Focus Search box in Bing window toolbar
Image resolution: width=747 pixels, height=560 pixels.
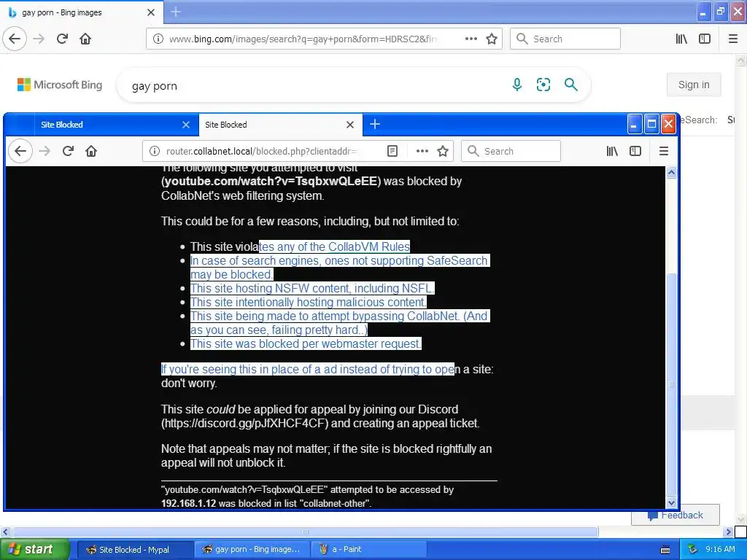click(x=565, y=39)
